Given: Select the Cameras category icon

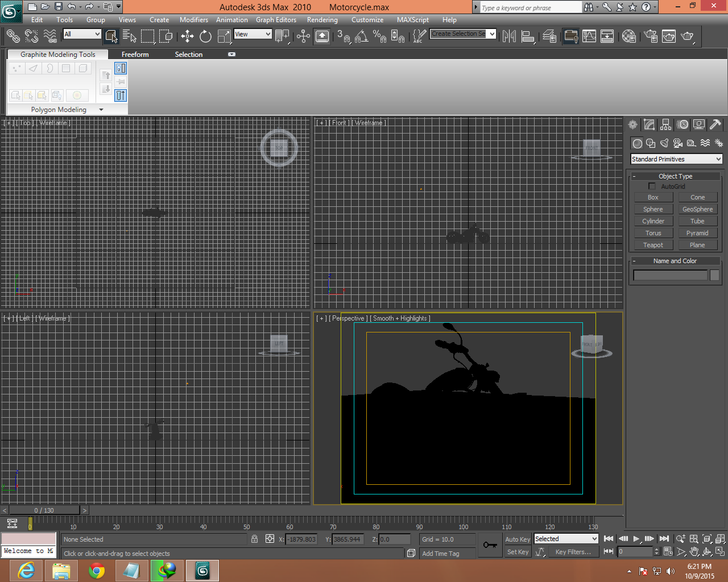Looking at the screenshot, I should tap(678, 143).
